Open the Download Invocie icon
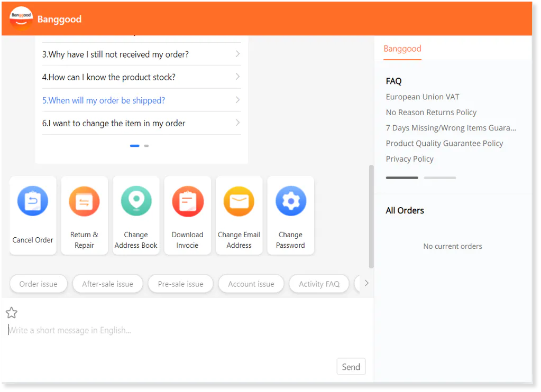The height and width of the screenshot is (392, 541). [x=188, y=201]
